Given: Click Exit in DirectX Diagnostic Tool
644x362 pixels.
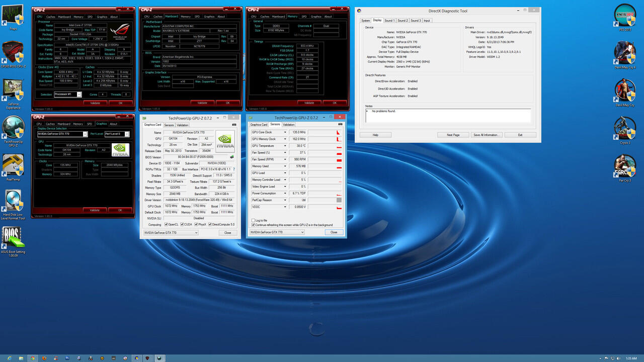Looking at the screenshot, I should point(520,135).
